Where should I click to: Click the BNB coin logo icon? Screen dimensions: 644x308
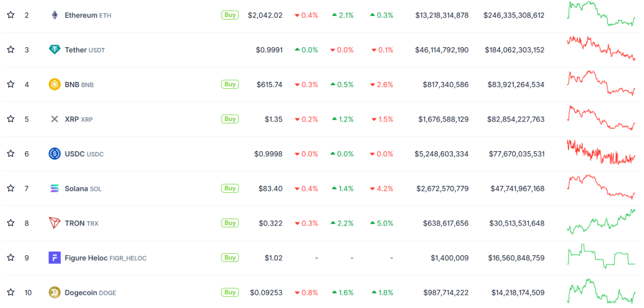55,84
